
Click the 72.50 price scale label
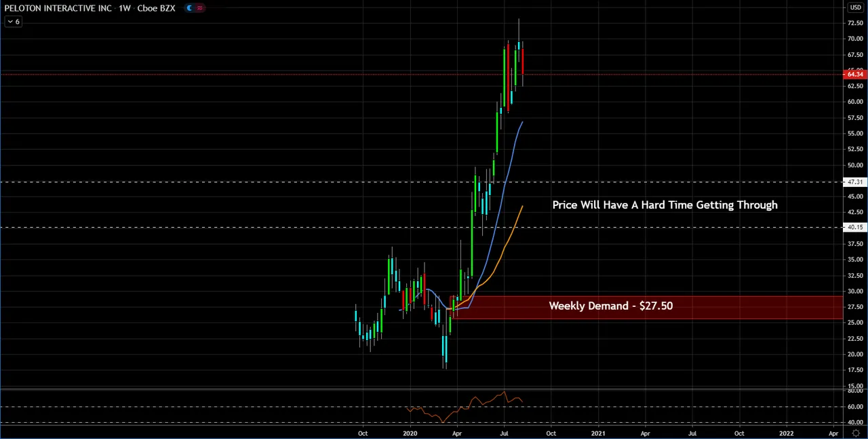pos(855,23)
